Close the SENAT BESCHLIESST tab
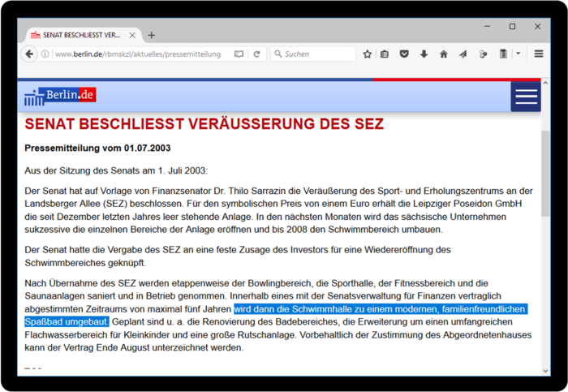The image size is (568, 392). pyautogui.click(x=132, y=35)
